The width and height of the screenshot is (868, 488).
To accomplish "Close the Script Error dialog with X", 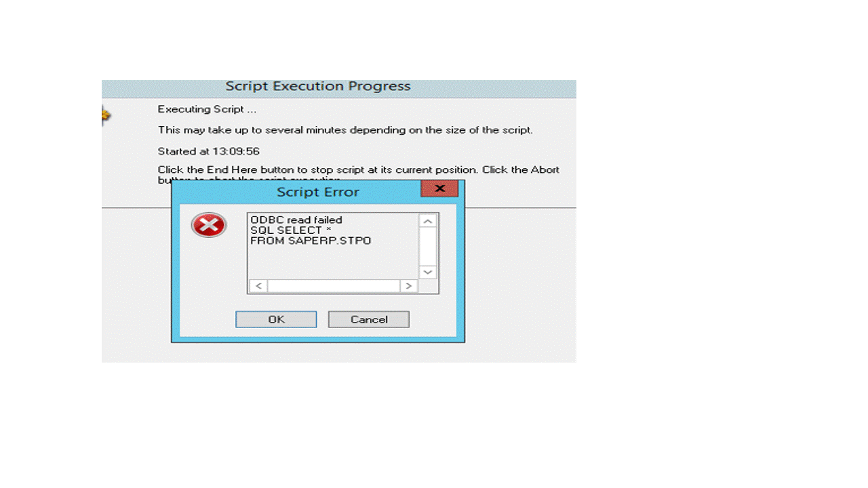I will click(439, 188).
